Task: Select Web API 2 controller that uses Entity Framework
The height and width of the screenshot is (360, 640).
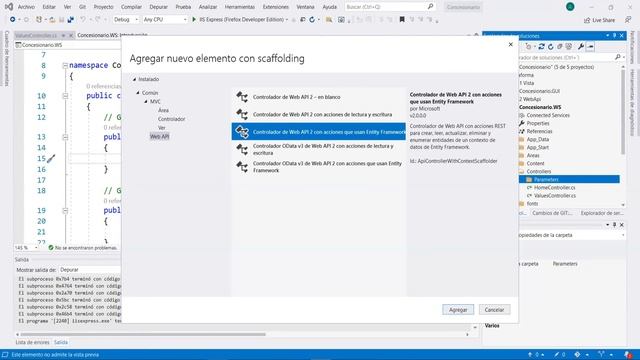Action: tap(319, 132)
